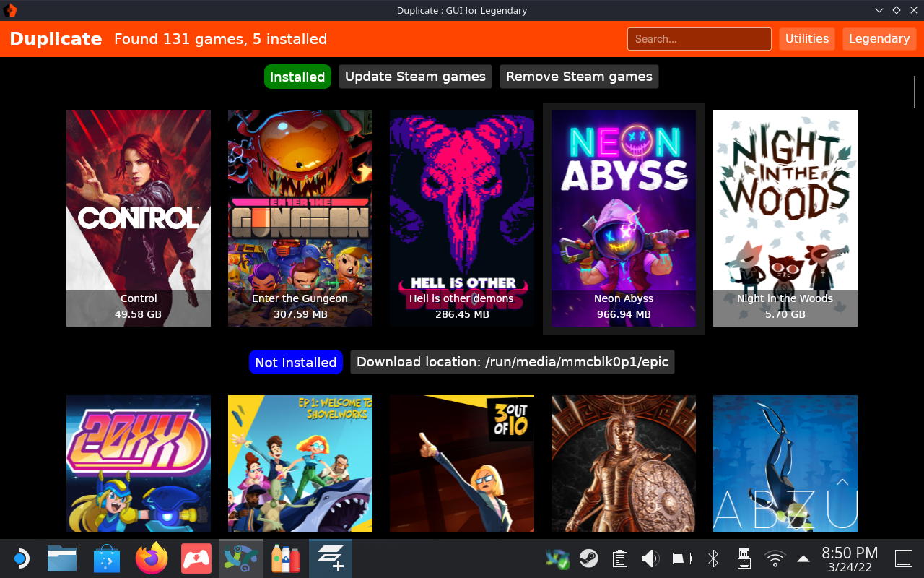This screenshot has height=578, width=924.
Task: Focus the Search input field
Action: 699,39
